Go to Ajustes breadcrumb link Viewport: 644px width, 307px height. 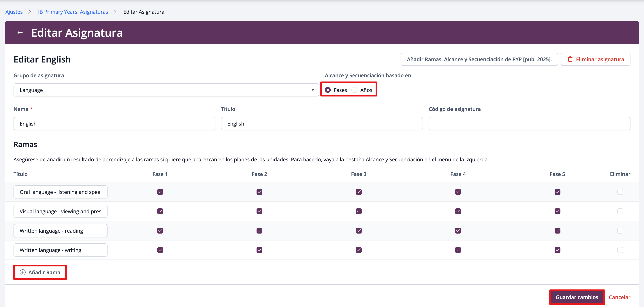14,12
